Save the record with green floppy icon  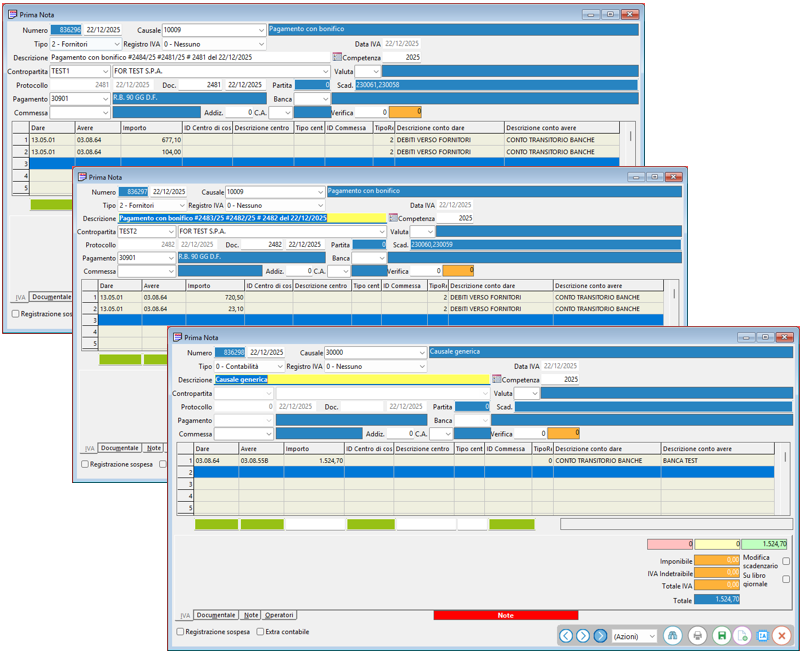click(x=720, y=636)
